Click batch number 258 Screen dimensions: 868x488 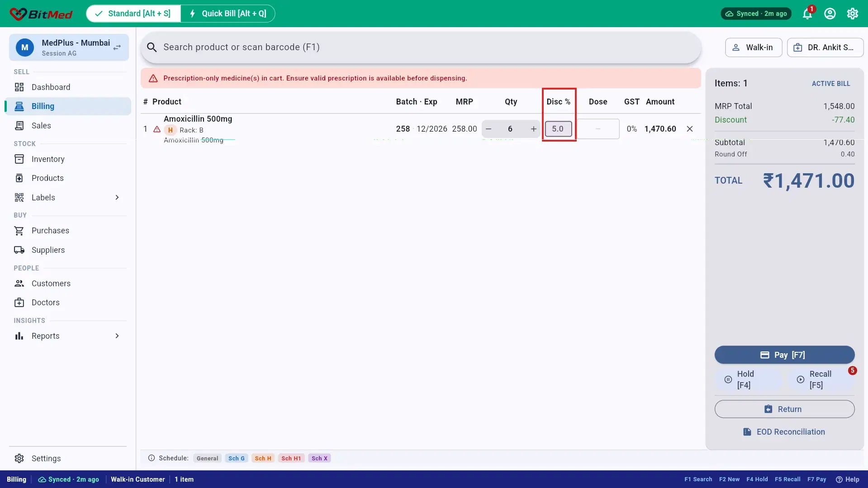pyautogui.click(x=403, y=129)
